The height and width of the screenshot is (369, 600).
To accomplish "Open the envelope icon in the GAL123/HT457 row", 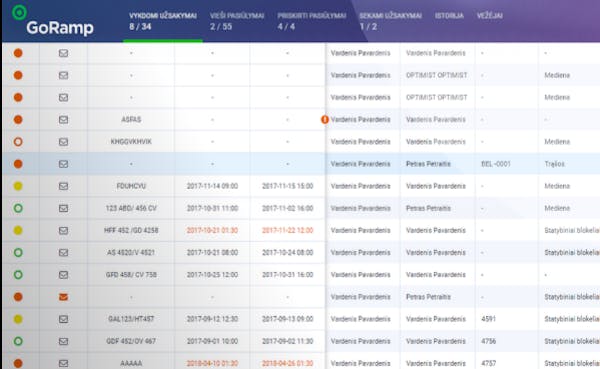I will click(x=64, y=319).
